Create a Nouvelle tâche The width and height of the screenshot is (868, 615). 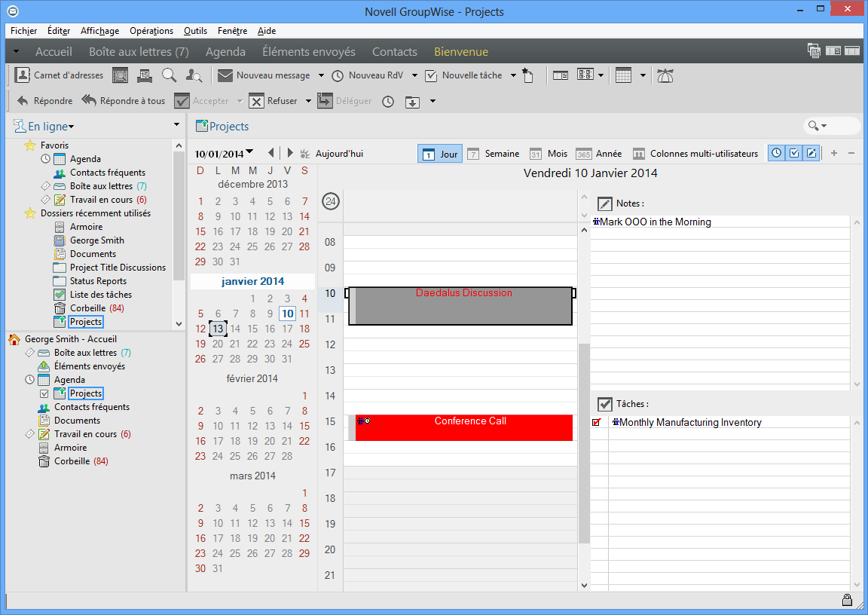pyautogui.click(x=464, y=75)
